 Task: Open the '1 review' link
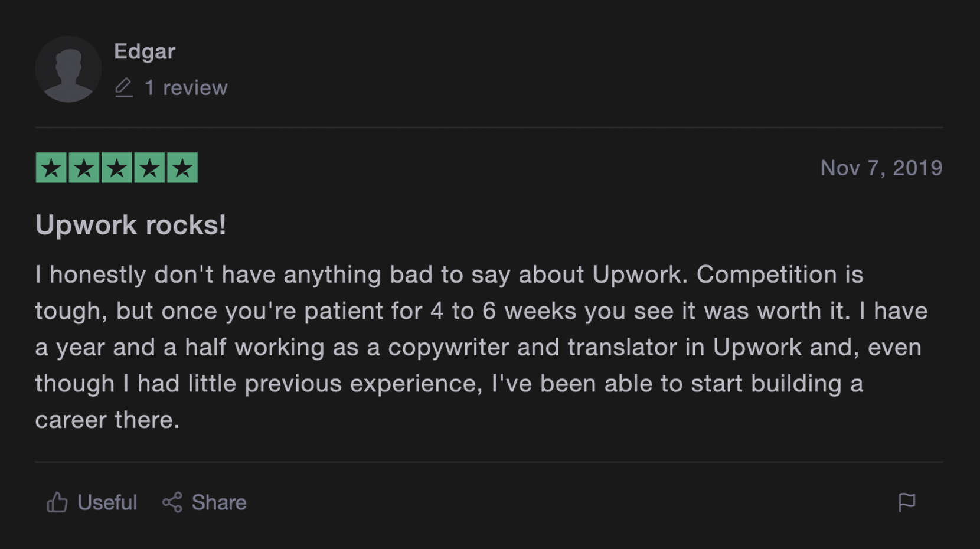pyautogui.click(x=186, y=87)
